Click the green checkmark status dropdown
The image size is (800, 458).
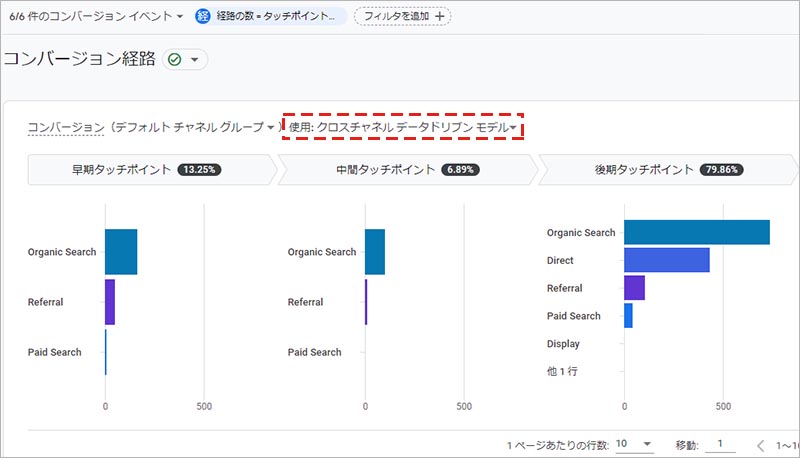(x=184, y=60)
